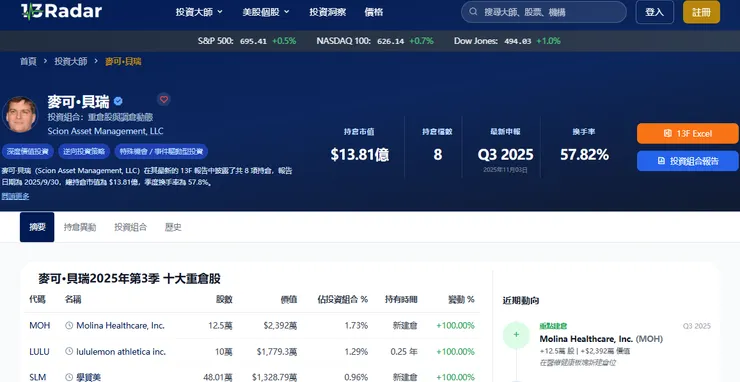Click the green plus icon in 近期動向
This screenshot has width=740, height=382.
click(x=516, y=334)
